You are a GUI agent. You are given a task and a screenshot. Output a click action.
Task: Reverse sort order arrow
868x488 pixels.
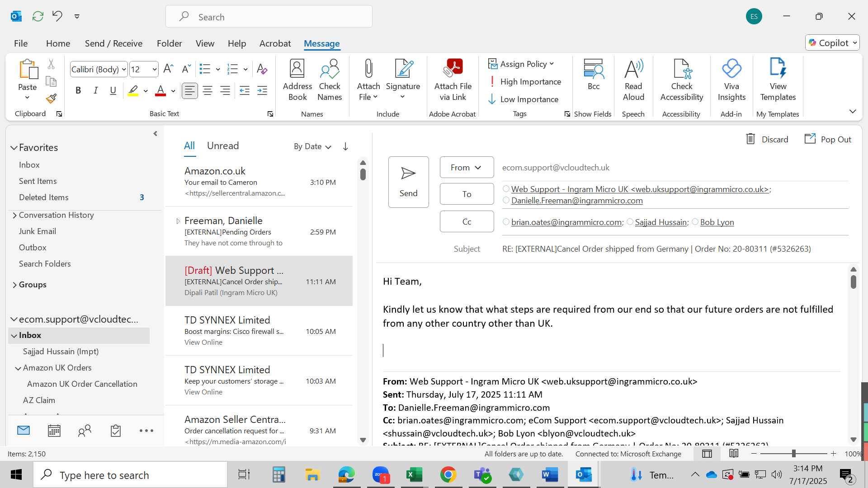pos(345,146)
